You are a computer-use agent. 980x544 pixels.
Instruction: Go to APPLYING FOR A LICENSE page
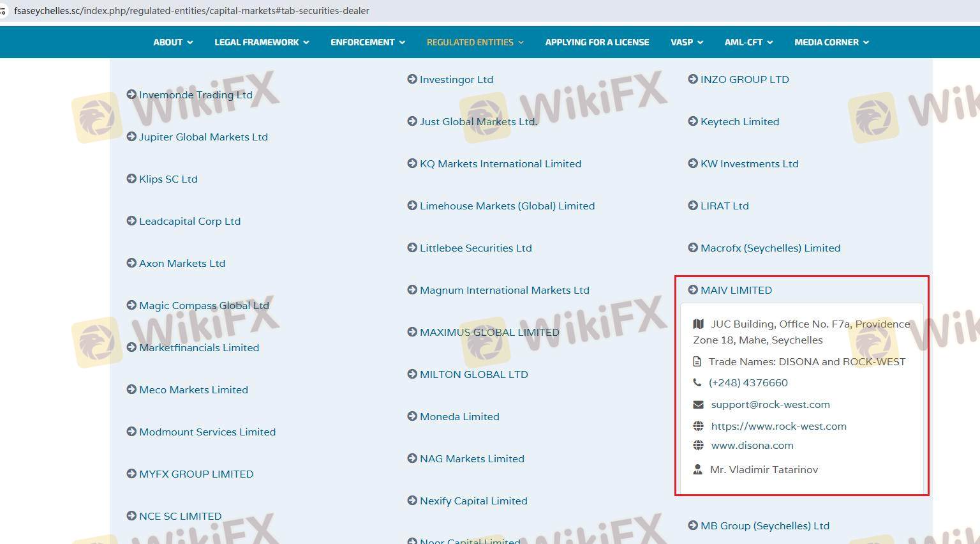pos(597,42)
